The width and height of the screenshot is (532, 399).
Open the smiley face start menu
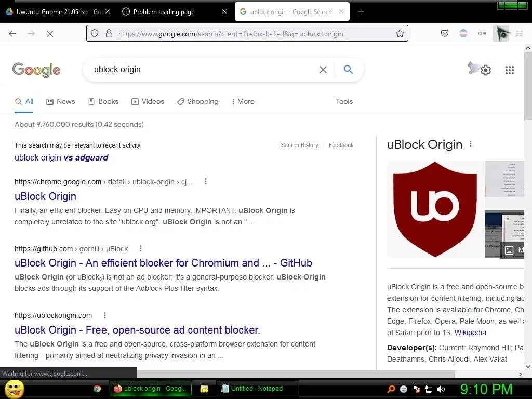(x=14, y=389)
